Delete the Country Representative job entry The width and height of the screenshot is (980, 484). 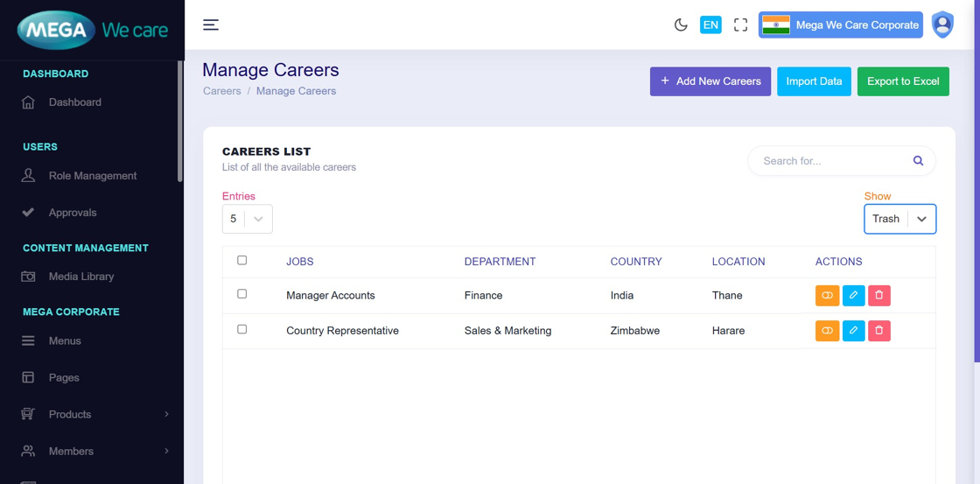click(x=879, y=331)
